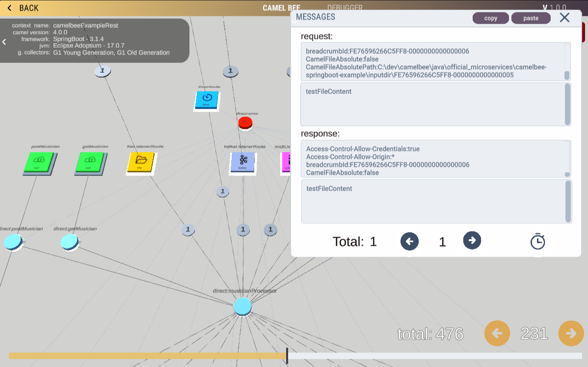Select the postMusician green rest node
This screenshot has height=367, width=588.
pyautogui.click(x=39, y=163)
